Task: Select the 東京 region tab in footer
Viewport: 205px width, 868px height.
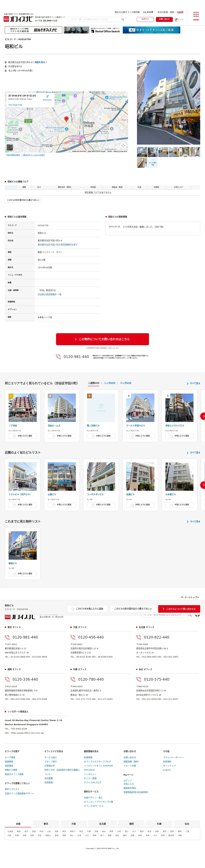Action: (x=46, y=823)
